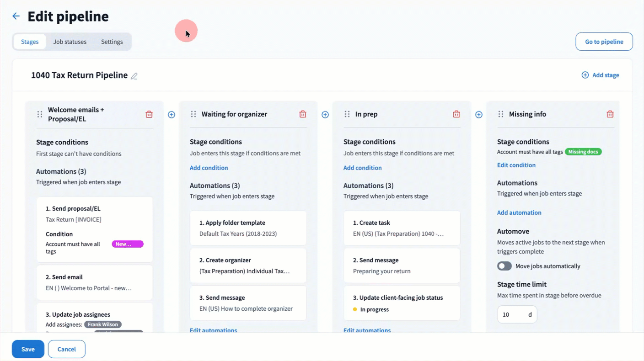Screen dimensions: 644x361
Task: Switch to the Job statuses tab
Action: 70,42
